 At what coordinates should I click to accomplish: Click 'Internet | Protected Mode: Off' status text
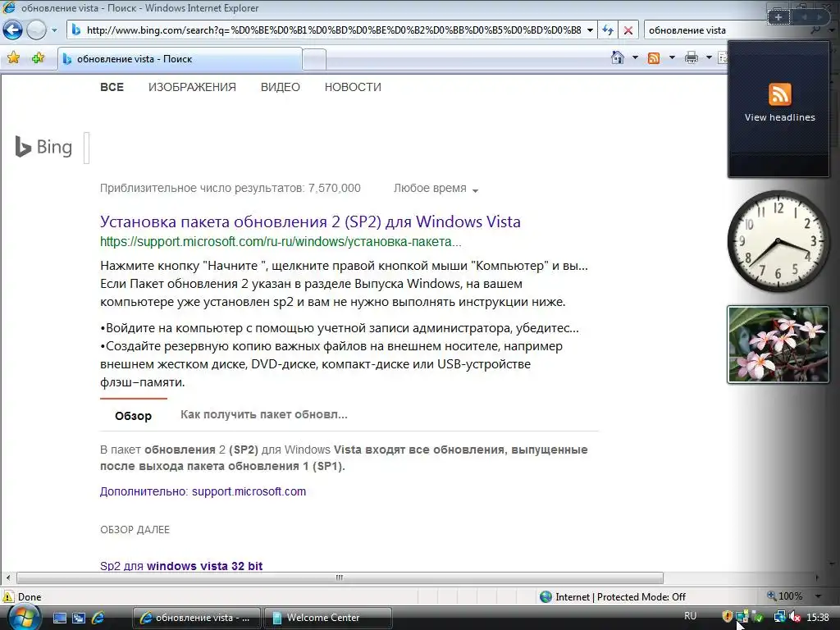tap(620, 597)
